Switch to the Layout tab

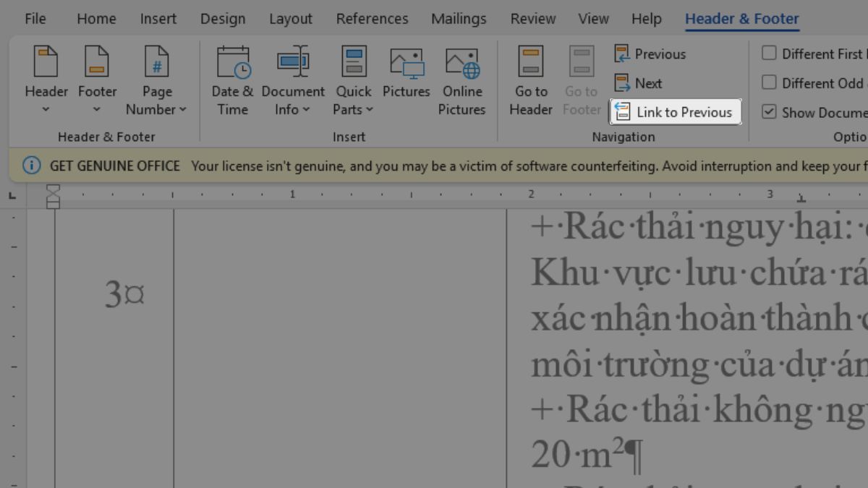pyautogui.click(x=291, y=19)
